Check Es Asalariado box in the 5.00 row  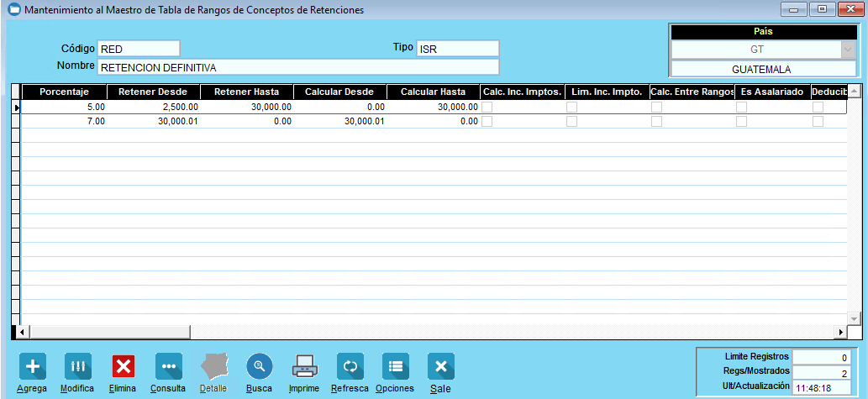[x=741, y=108]
